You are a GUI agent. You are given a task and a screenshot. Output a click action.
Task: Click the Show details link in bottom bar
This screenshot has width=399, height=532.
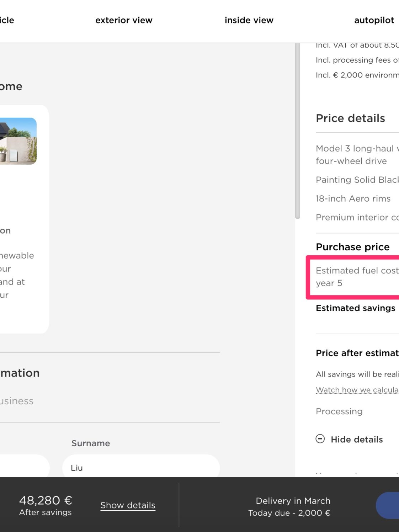point(128,505)
